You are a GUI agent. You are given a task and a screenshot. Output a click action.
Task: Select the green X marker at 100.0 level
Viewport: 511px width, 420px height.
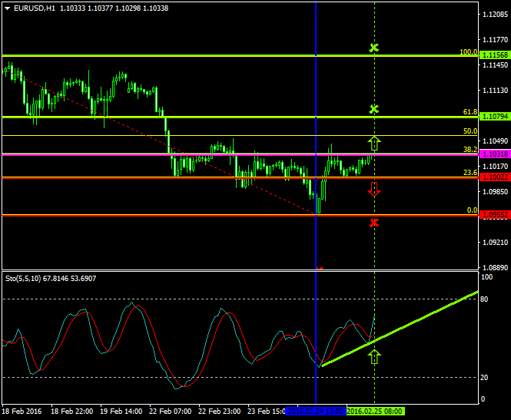tap(374, 48)
